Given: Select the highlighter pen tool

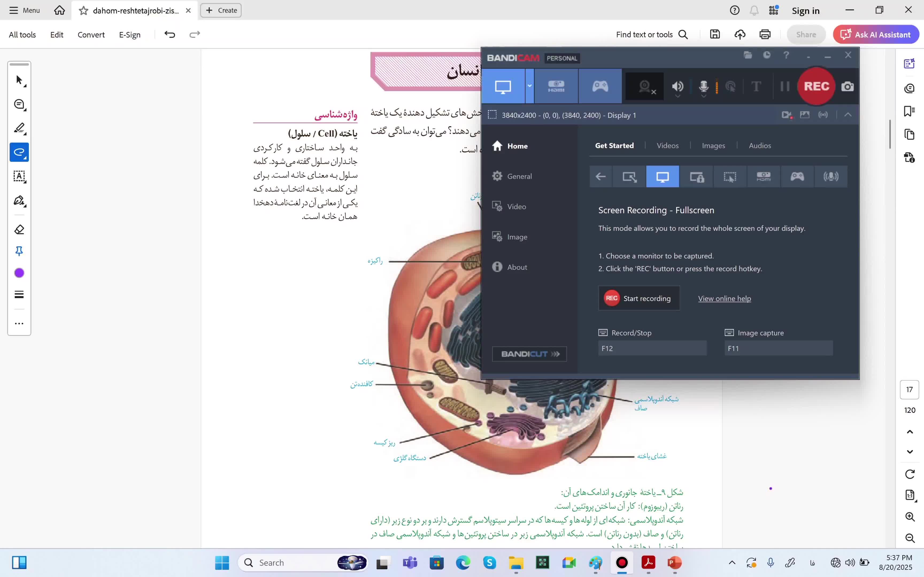Looking at the screenshot, I should (19, 128).
